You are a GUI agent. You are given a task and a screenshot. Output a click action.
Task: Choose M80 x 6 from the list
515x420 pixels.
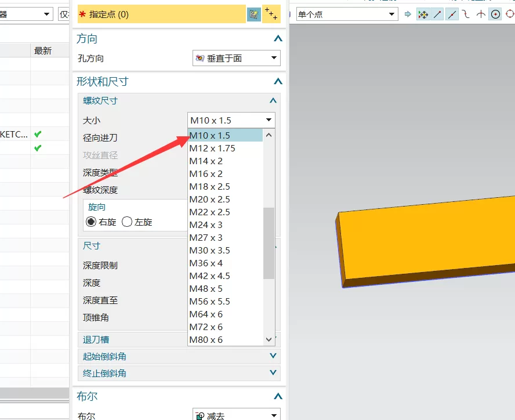tap(225, 340)
